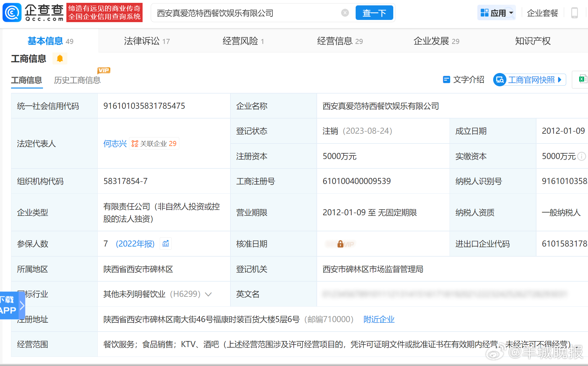Click the 查一下 search button
Image resolution: width=588 pixels, height=366 pixels.
tap(374, 13)
